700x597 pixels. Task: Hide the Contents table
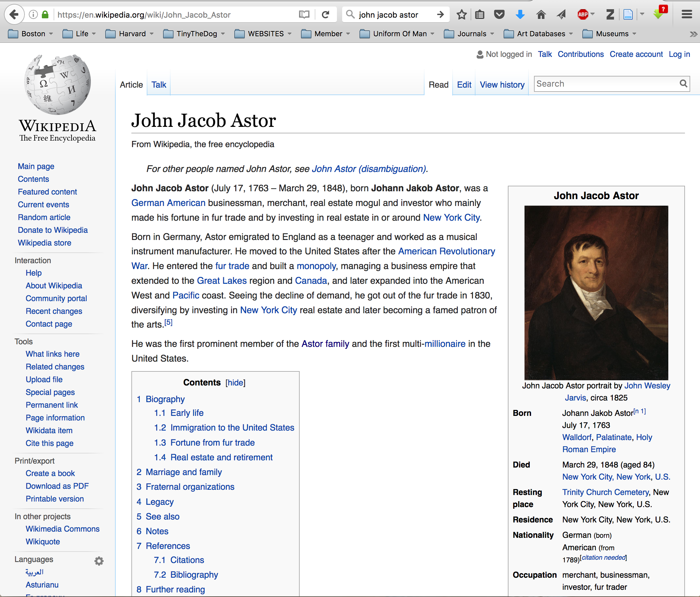[x=236, y=382]
